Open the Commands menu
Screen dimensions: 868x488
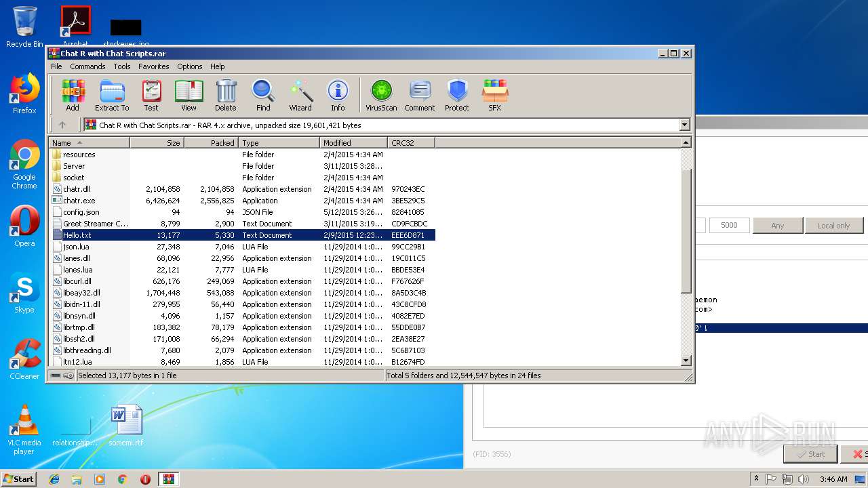click(x=87, y=66)
